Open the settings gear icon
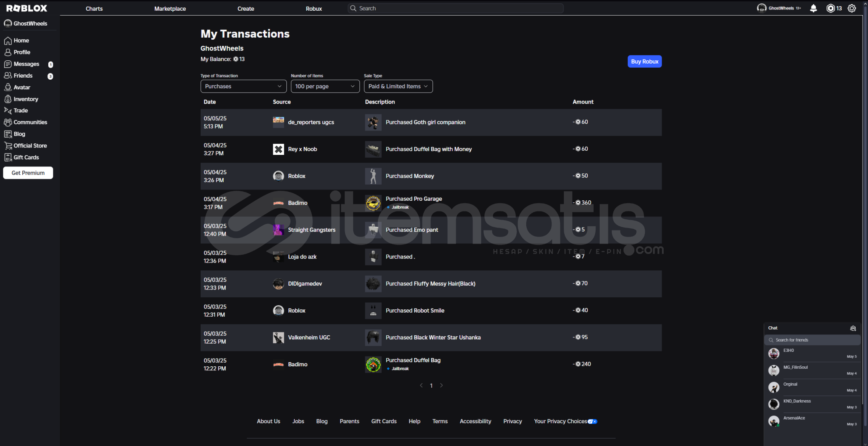Viewport: 868px width, 446px height. coord(851,8)
